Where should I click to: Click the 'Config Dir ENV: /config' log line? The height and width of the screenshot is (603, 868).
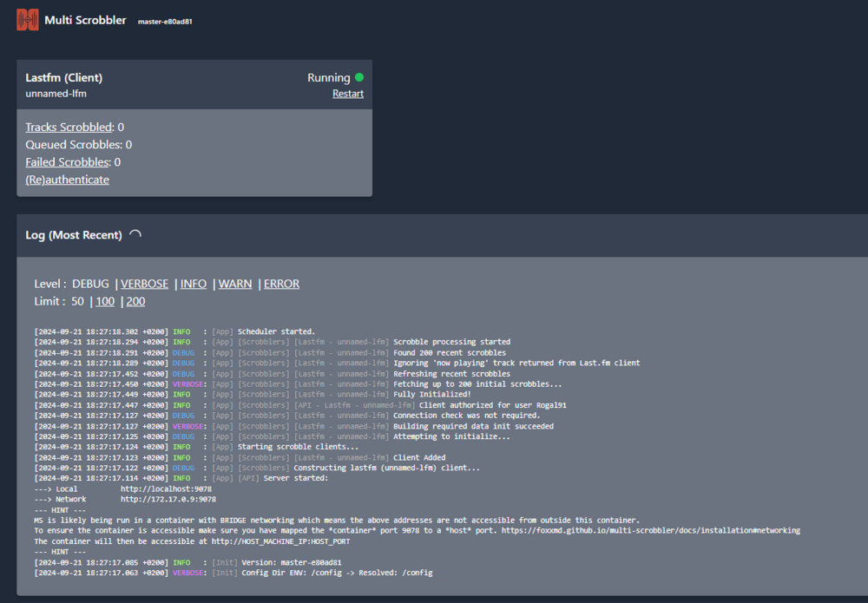tap(233, 573)
